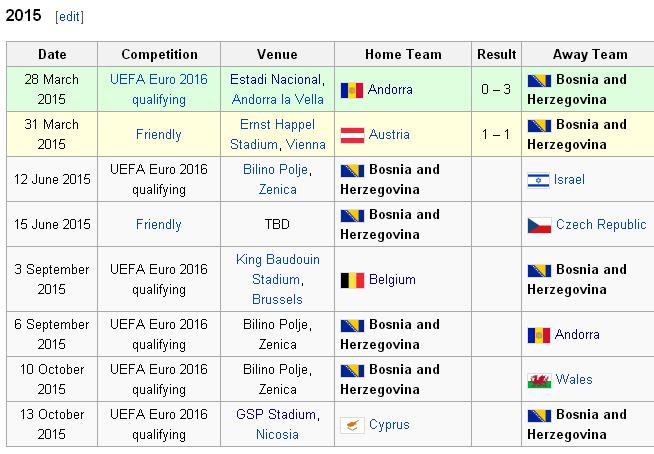
Task: Click the Cyprus flag icon
Action: point(352,425)
